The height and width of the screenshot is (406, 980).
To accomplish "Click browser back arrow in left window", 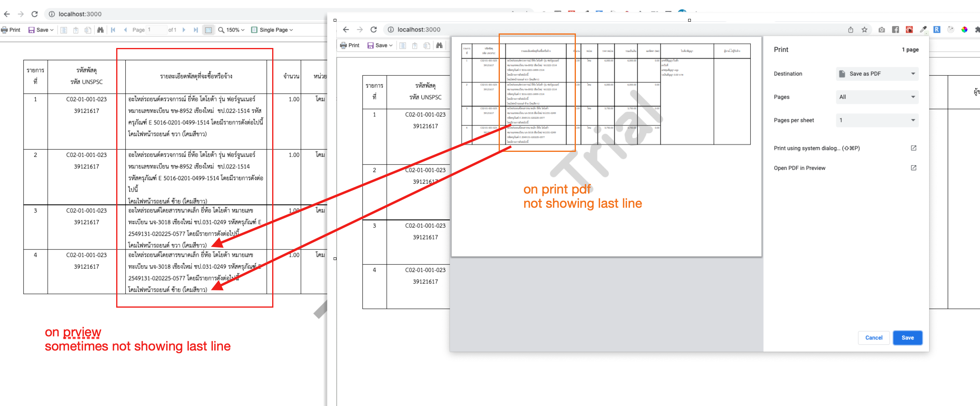I will pyautogui.click(x=7, y=14).
